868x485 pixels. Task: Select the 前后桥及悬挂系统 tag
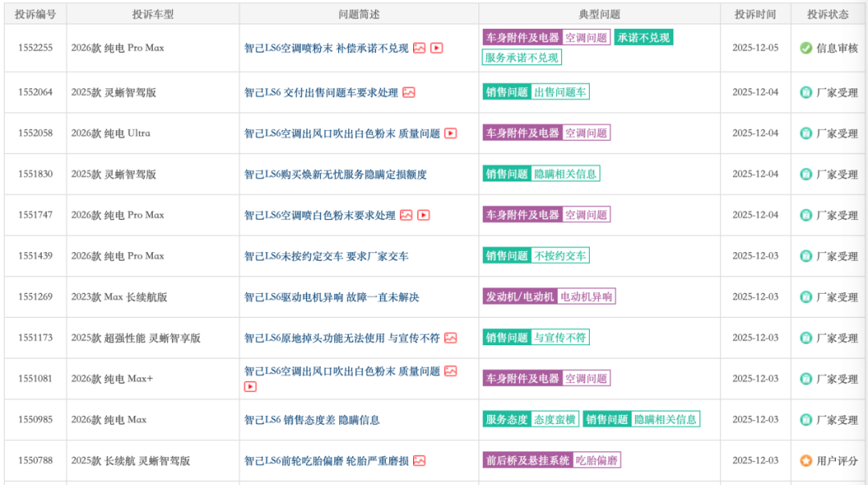pos(527,461)
